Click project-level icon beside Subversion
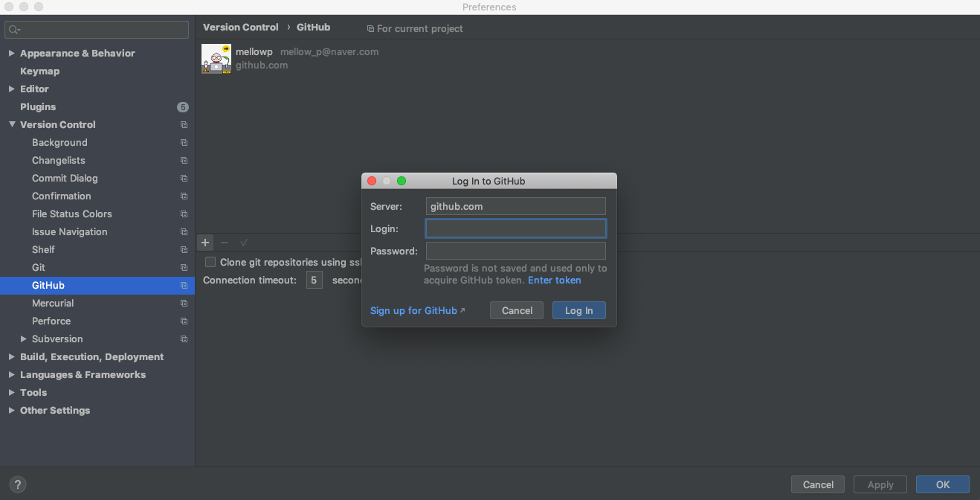980x500 pixels. click(x=184, y=339)
